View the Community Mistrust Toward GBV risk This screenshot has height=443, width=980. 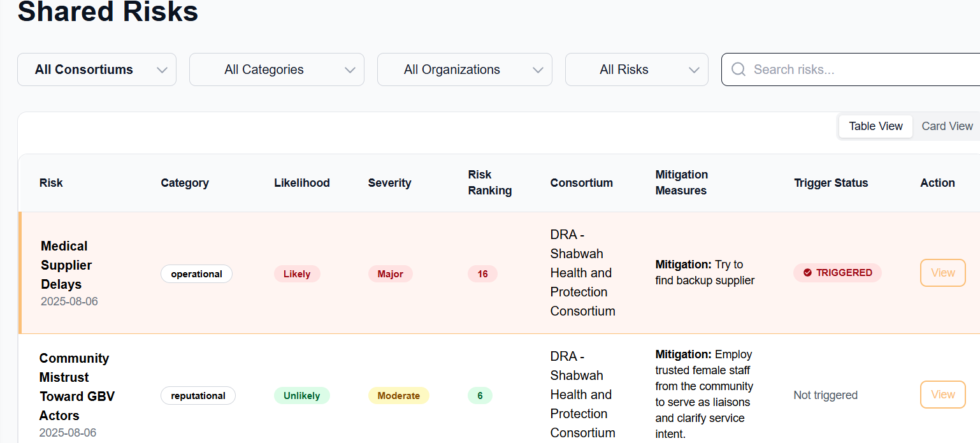(x=942, y=395)
